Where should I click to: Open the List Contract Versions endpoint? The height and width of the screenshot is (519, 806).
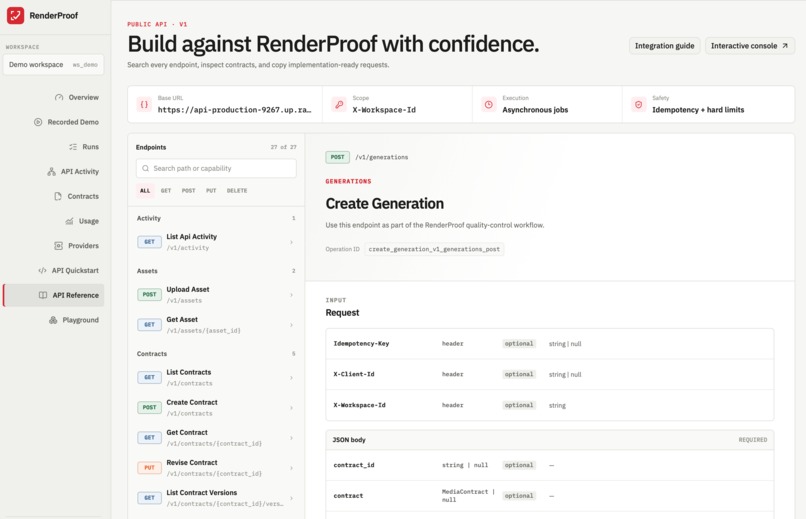(216, 498)
